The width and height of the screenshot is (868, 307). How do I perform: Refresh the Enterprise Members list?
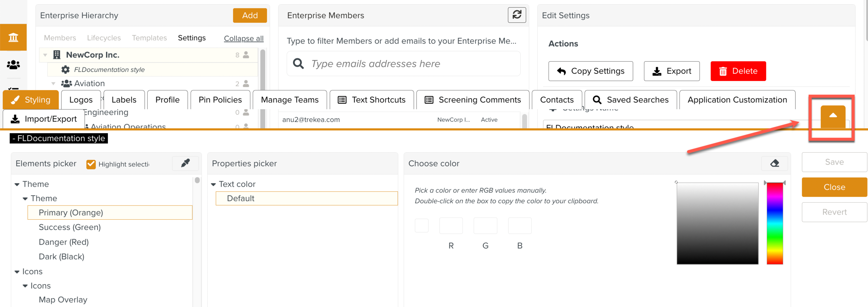(517, 15)
